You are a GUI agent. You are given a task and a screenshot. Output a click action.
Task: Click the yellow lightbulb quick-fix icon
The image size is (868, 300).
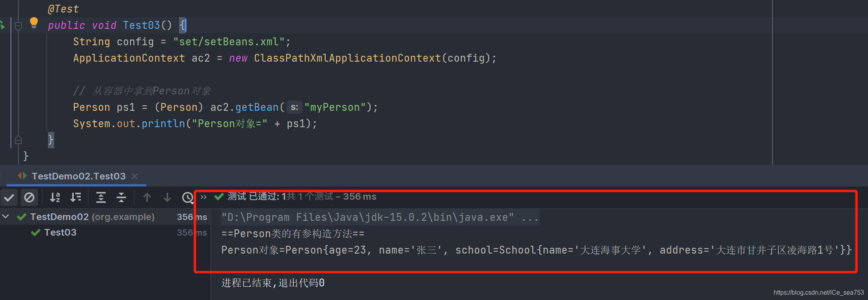tap(34, 23)
